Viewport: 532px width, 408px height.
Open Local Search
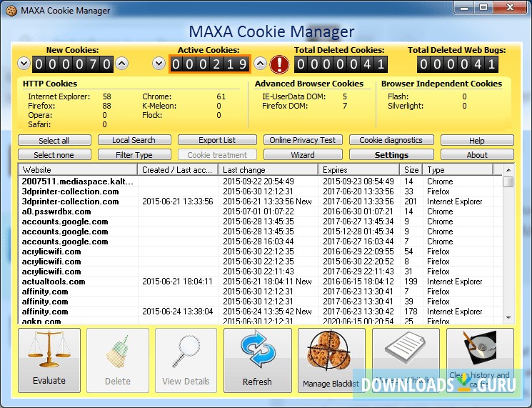[134, 140]
